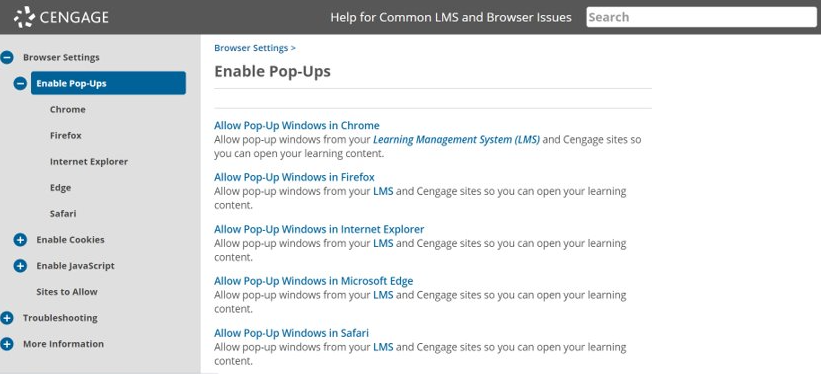Click the Cengage logo icon
The height and width of the screenshot is (374, 821).
point(25,17)
